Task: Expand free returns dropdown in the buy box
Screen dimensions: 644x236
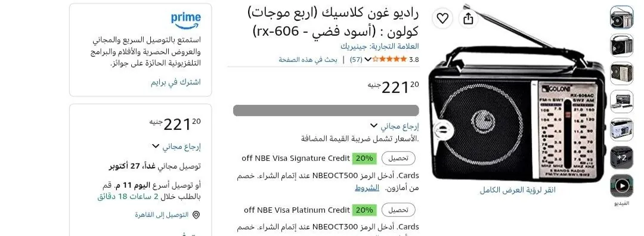Action: (156, 146)
